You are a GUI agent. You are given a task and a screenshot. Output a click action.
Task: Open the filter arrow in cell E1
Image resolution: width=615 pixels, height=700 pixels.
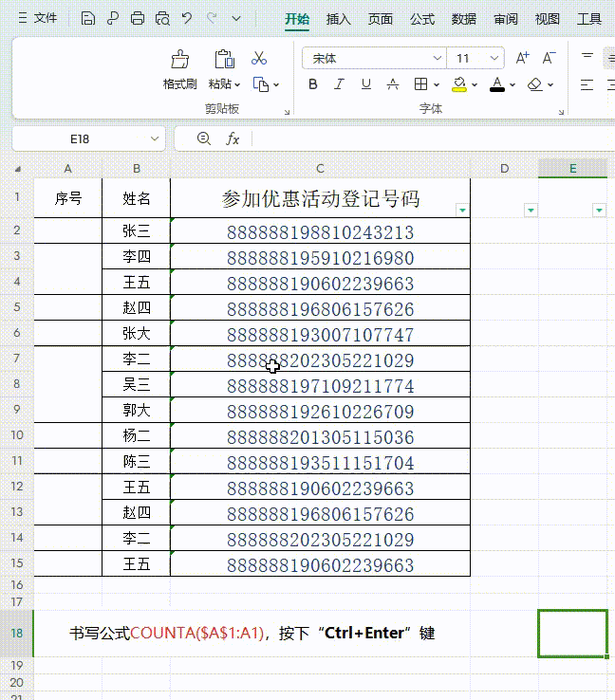coord(599,210)
